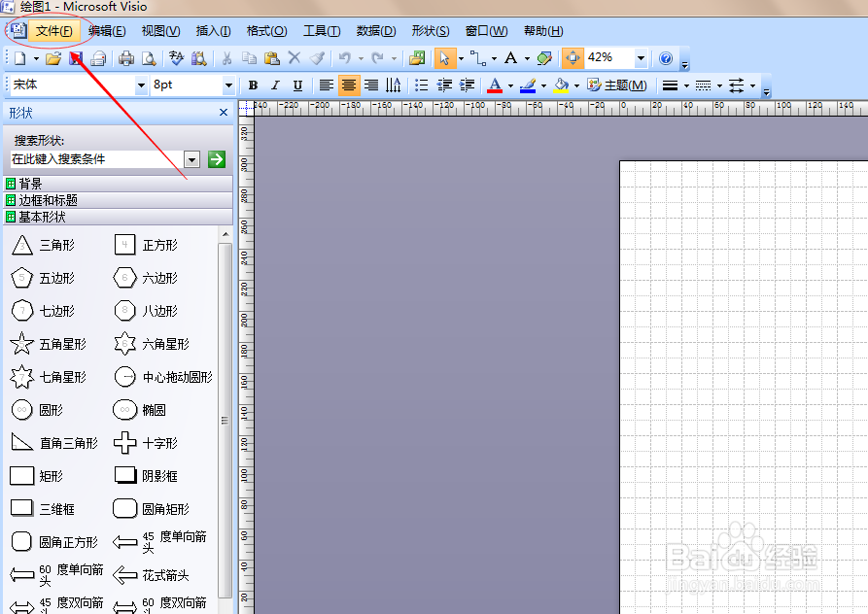Click the bullets list icon
This screenshot has width=868, height=614.
pyautogui.click(x=421, y=85)
